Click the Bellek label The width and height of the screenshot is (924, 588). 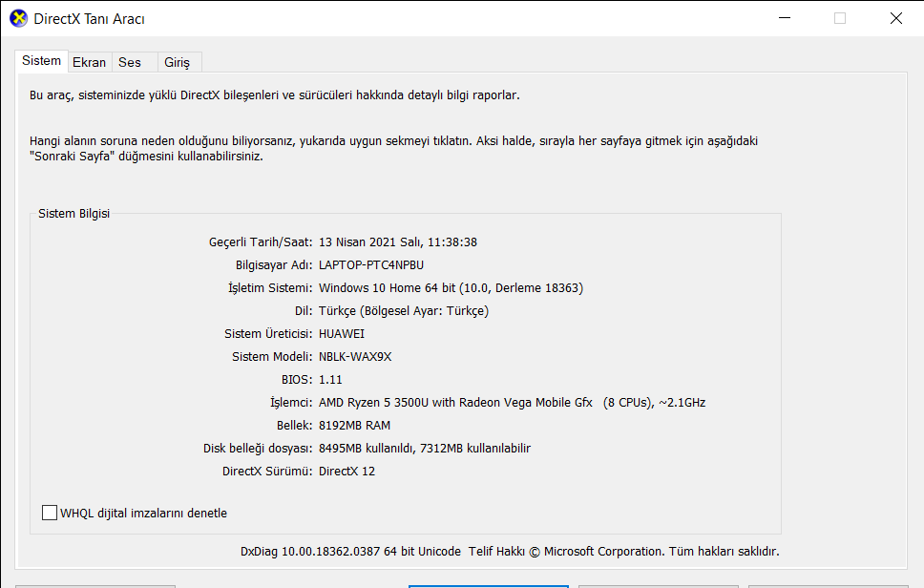[x=294, y=426]
